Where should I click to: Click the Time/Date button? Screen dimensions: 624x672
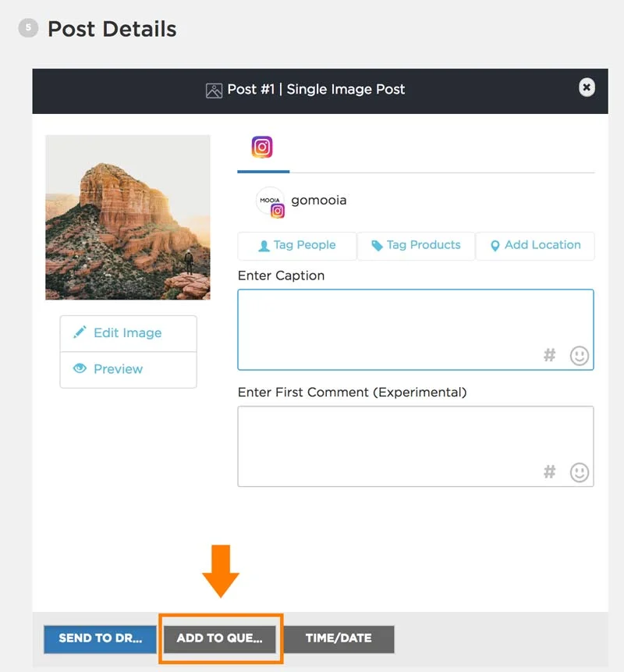[339, 638]
